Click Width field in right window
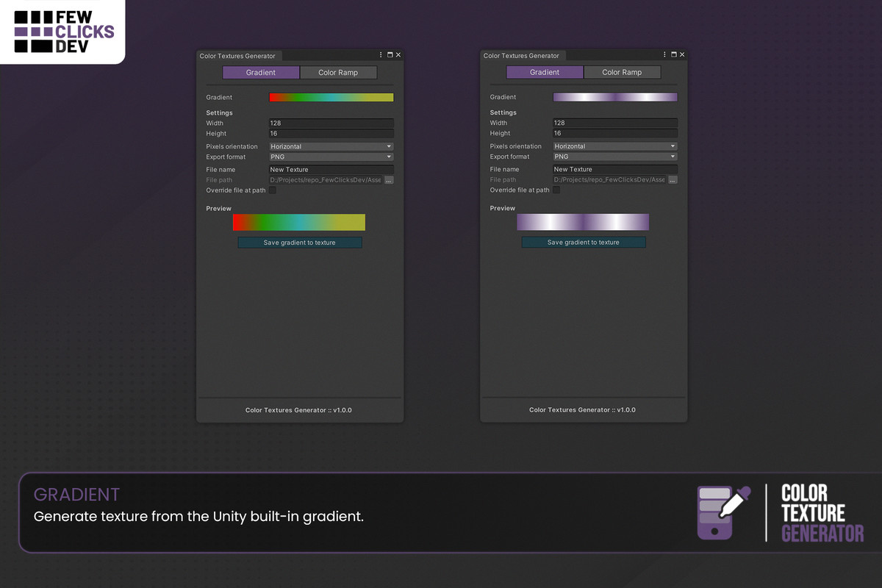Screen dimensions: 882x588 [615, 123]
